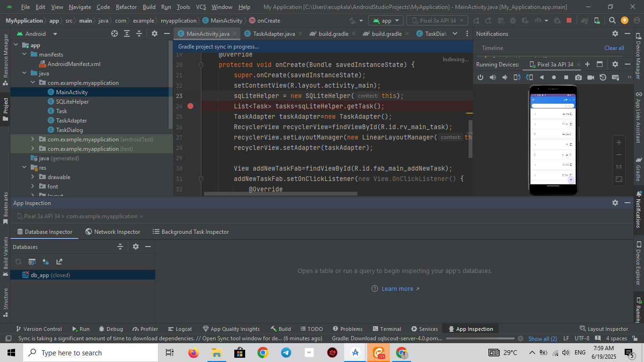
Task: Open New Query Tab icon in Databases
Action: pyautogui.click(x=32, y=262)
